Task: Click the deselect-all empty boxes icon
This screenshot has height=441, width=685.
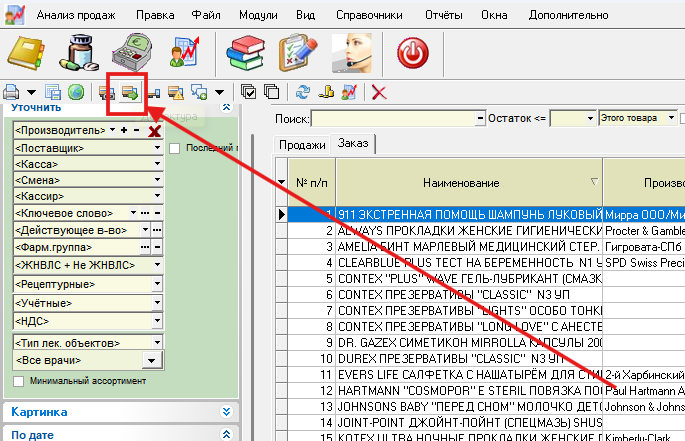Action: tap(271, 92)
